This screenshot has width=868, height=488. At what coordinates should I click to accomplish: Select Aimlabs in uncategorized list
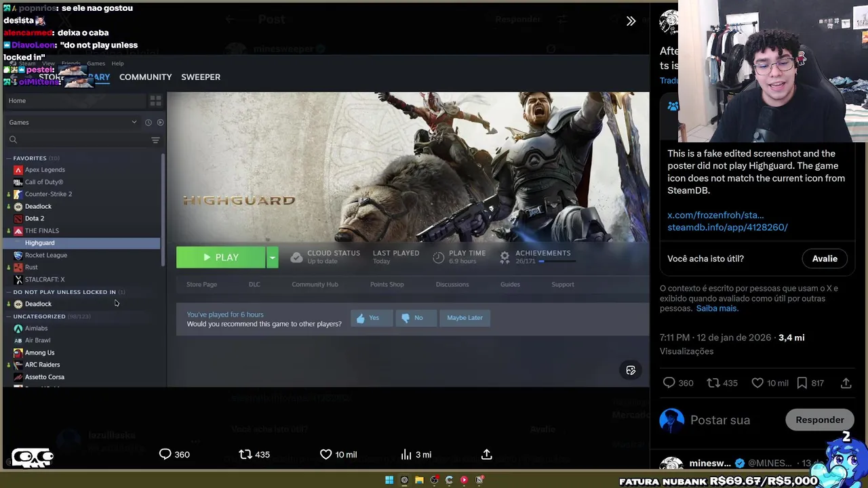(36, 329)
